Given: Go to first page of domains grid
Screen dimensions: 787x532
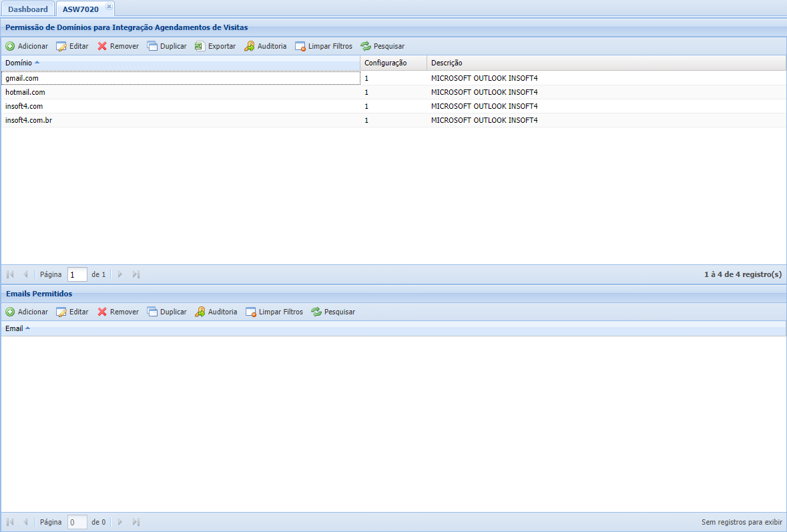Looking at the screenshot, I should coord(10,274).
